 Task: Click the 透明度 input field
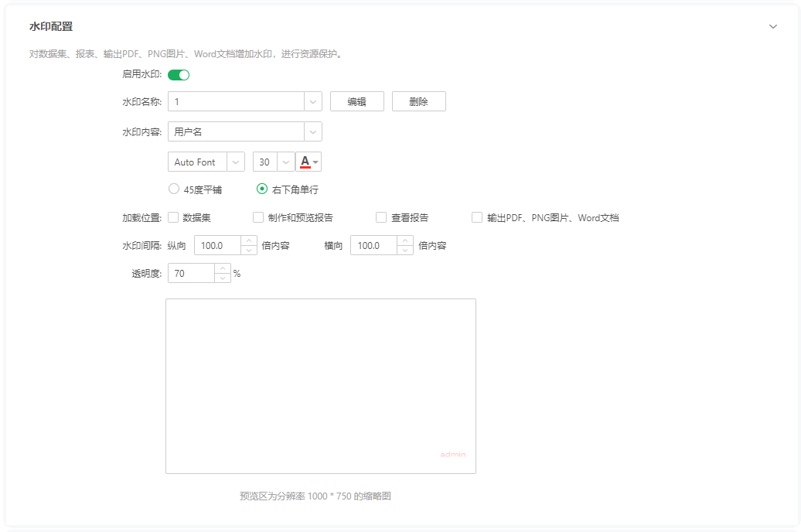pos(192,274)
